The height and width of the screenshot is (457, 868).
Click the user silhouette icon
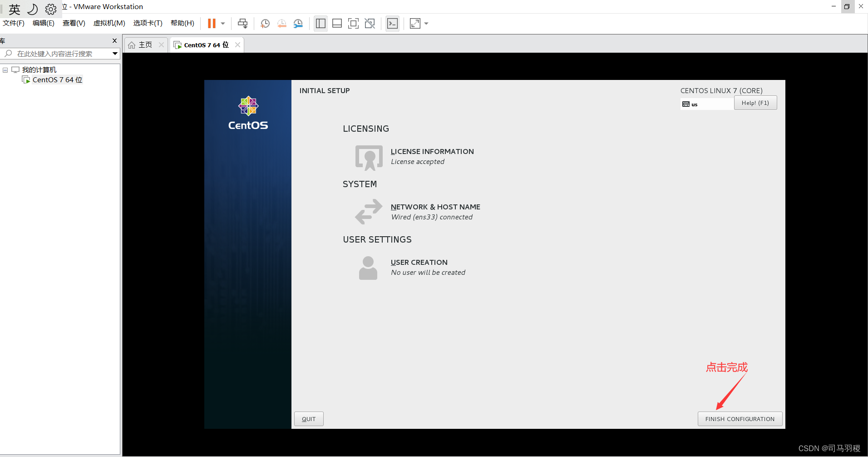[x=368, y=268]
